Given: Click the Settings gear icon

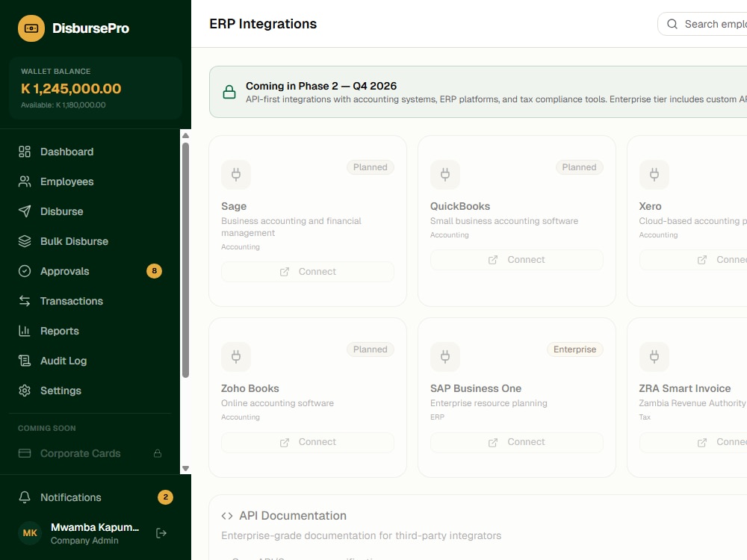Looking at the screenshot, I should pyautogui.click(x=25, y=391).
